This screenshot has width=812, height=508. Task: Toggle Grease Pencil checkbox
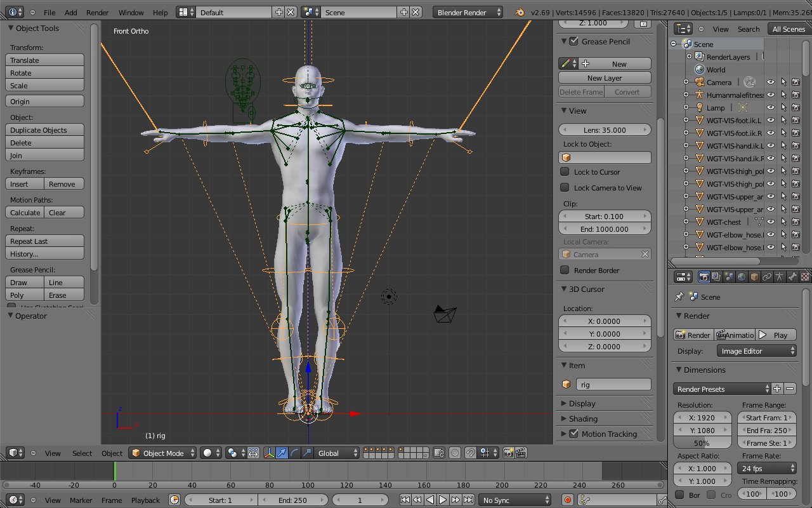pyautogui.click(x=574, y=41)
